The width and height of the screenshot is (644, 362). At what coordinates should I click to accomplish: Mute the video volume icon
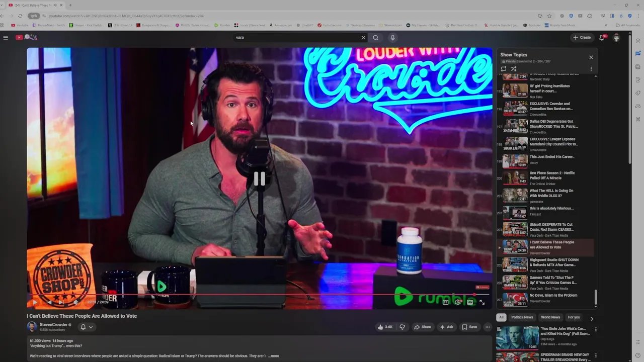tap(76, 302)
